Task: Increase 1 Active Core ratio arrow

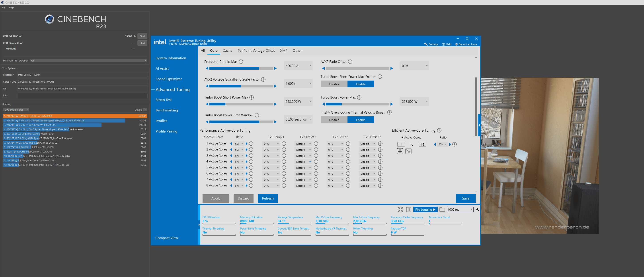Action: tap(246, 144)
